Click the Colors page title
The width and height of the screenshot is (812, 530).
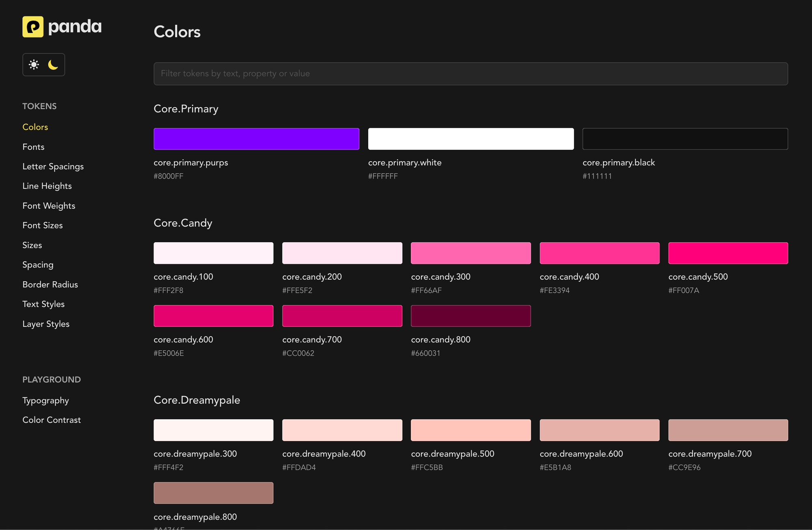[x=177, y=32]
